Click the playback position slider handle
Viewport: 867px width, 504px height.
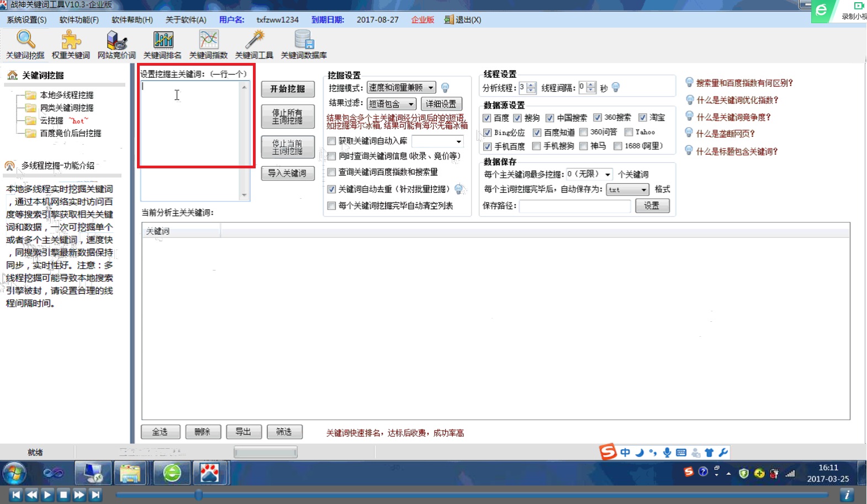pos(199,495)
